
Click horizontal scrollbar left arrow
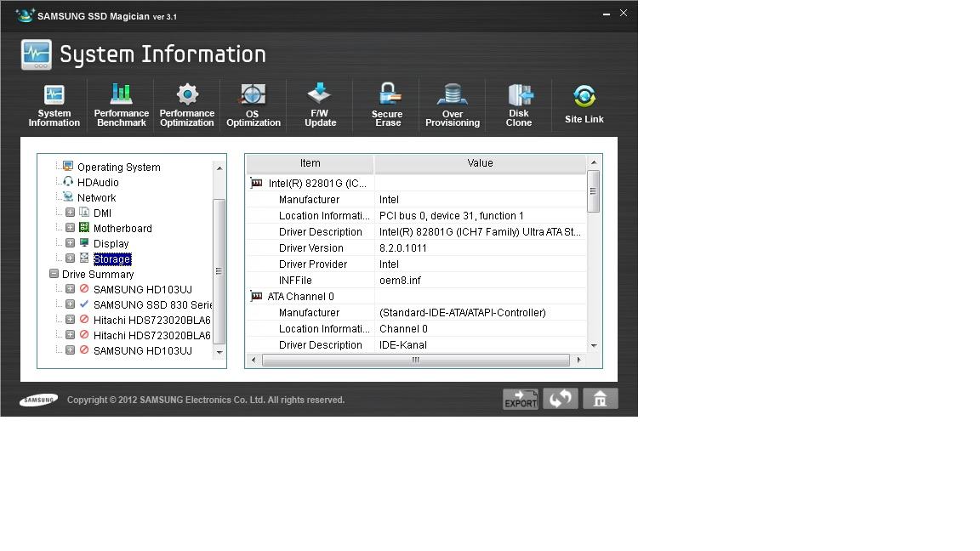pos(254,360)
